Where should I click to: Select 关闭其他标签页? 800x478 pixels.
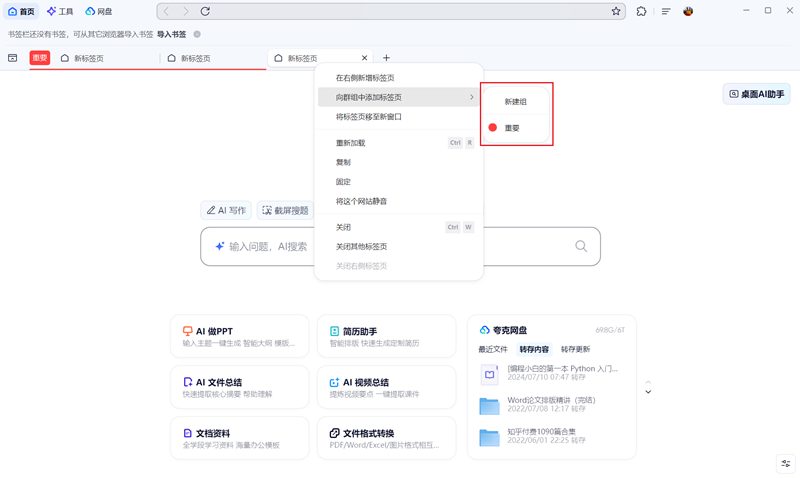point(398,246)
